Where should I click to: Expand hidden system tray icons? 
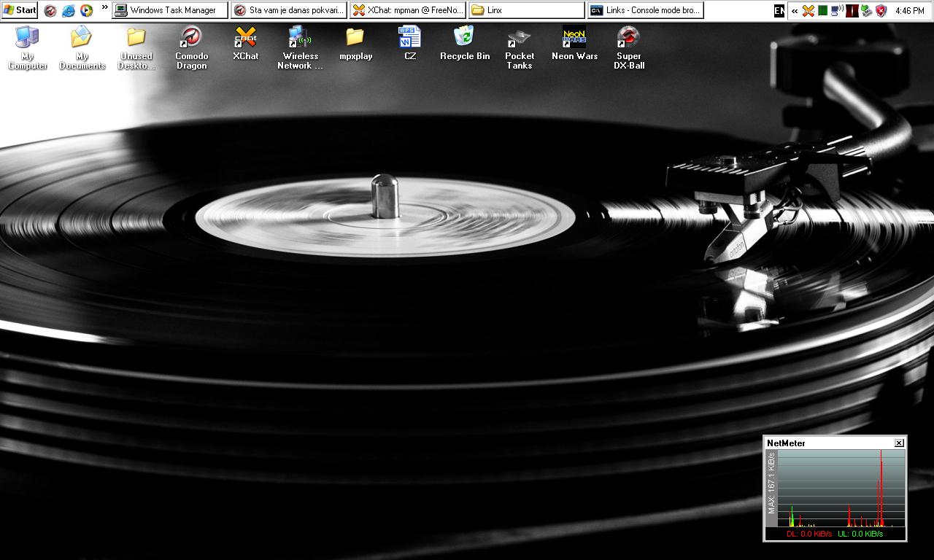[795, 10]
